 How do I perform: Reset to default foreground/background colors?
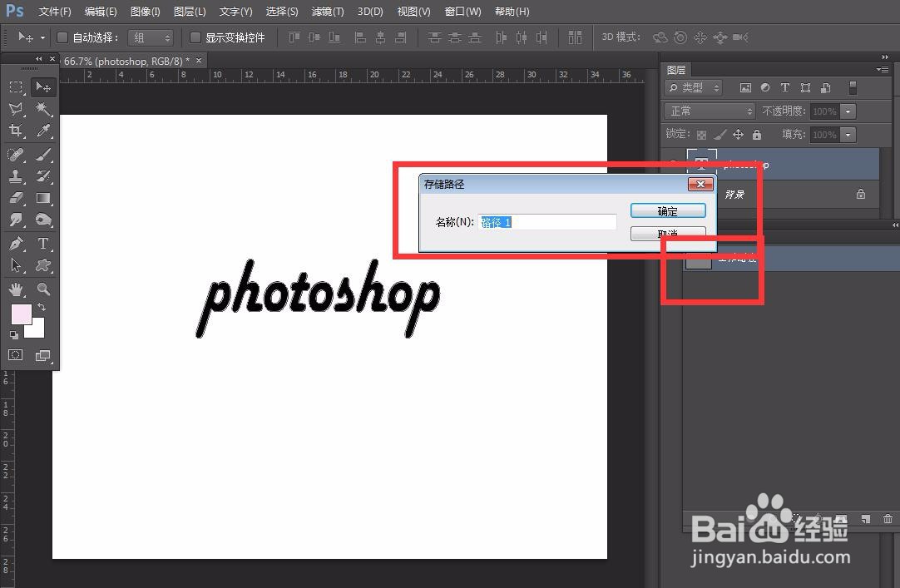(14, 334)
